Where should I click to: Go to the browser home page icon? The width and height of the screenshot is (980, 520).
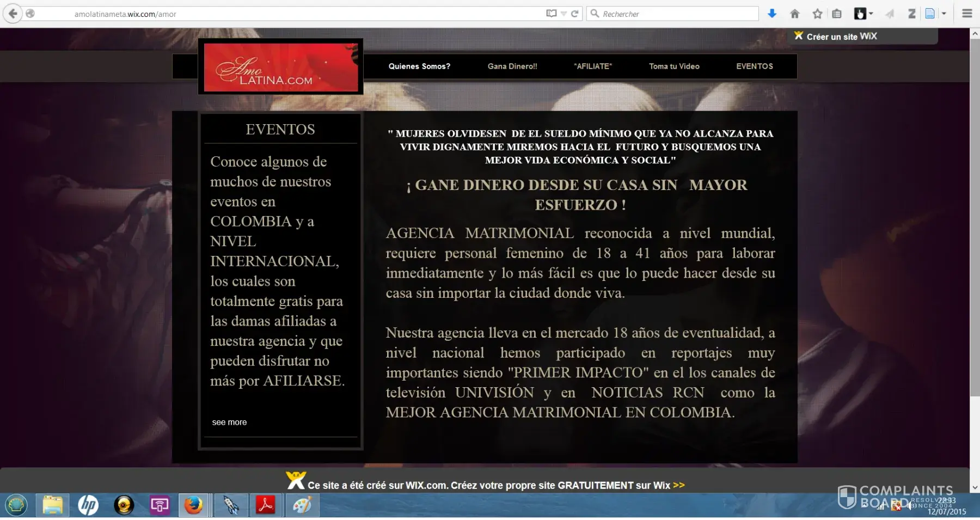pos(795,14)
